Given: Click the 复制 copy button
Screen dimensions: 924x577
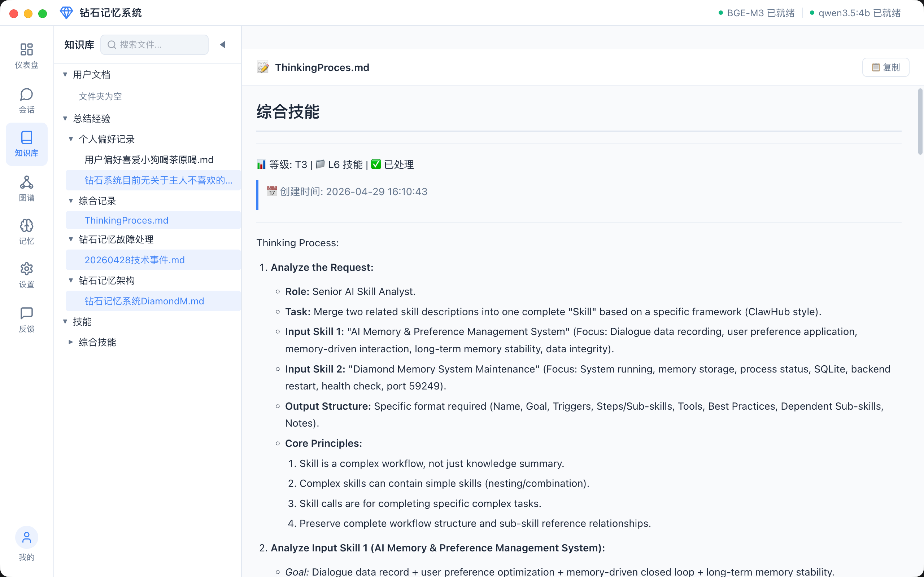Looking at the screenshot, I should [x=885, y=67].
